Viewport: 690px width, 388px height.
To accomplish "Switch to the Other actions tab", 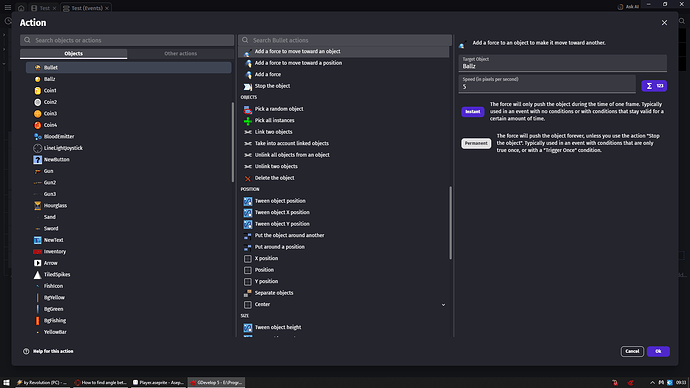I will [x=180, y=54].
